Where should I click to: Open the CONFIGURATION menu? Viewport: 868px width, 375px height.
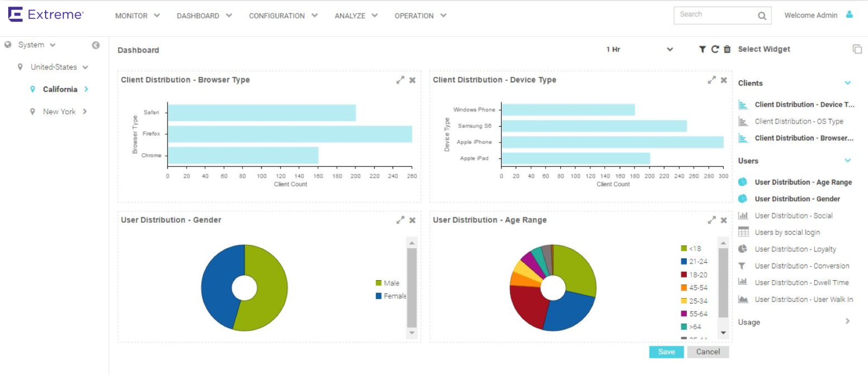(283, 16)
